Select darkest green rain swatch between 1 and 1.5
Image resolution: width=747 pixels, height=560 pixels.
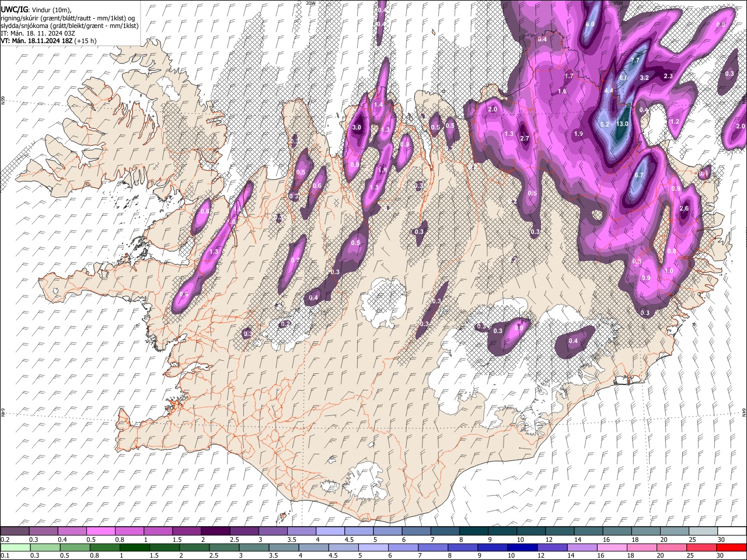(134, 547)
